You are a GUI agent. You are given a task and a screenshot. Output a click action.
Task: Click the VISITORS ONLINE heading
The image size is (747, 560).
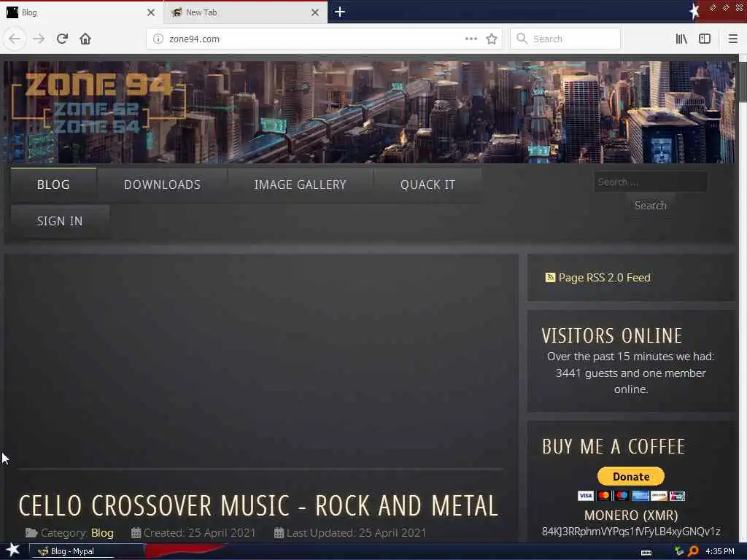(x=612, y=335)
